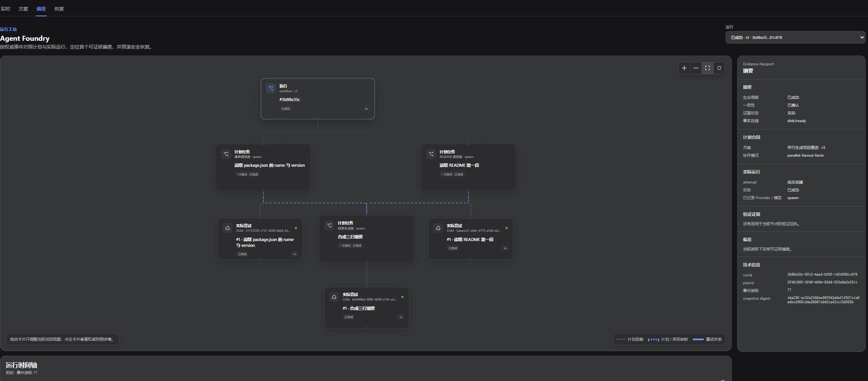Image resolution: width=868 pixels, height=381 pixels.
Task: Open attempt #1 · 读取 README 第一段
Action: (471, 239)
